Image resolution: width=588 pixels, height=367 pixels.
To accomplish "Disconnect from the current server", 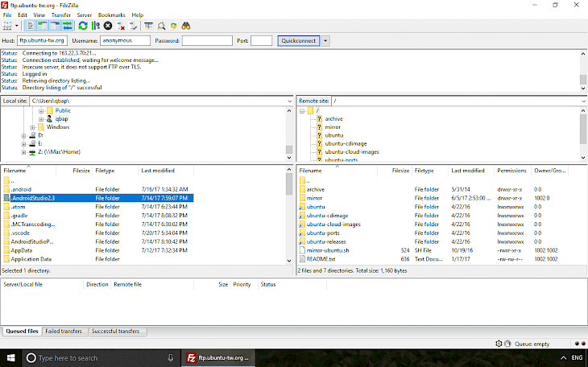I will (120, 26).
